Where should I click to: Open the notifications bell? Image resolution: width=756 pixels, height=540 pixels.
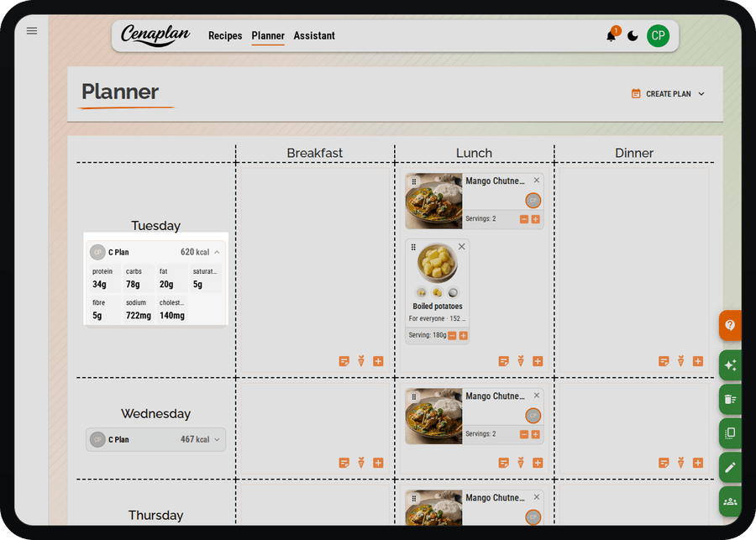(x=611, y=36)
